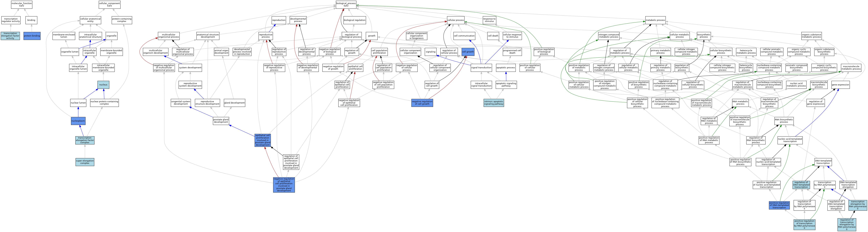Select 'transcription regulator activity' node
868x232 pixels.
pos(11,20)
